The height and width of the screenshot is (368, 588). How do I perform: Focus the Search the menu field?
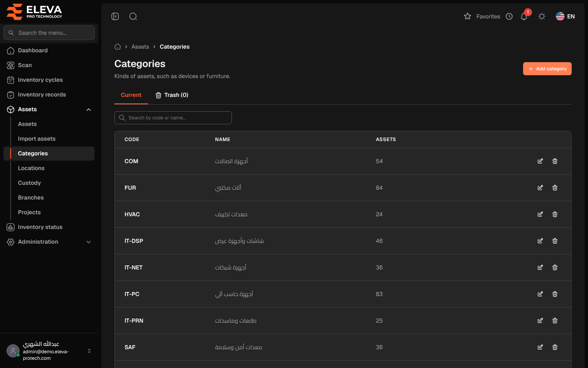coord(49,33)
